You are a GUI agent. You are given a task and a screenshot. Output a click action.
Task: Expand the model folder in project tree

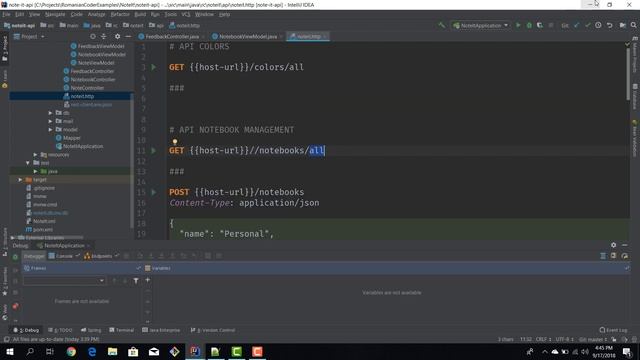pos(50,129)
